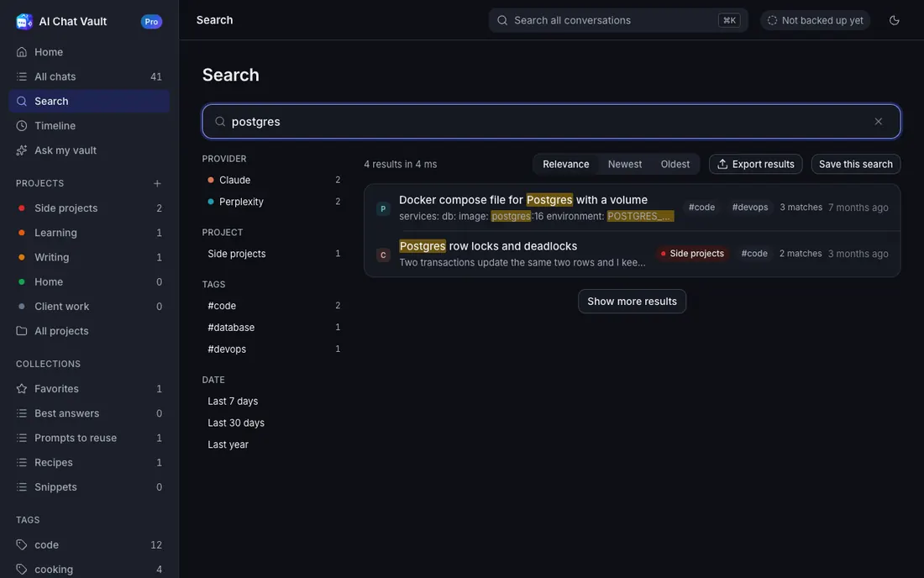Add a new project with the plus icon
The image size is (924, 578).
coord(157,183)
